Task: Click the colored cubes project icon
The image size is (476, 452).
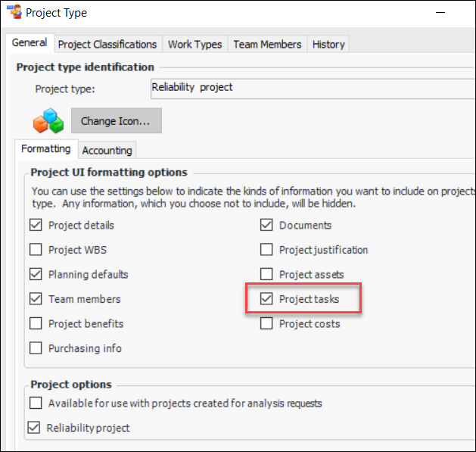Action: [50, 120]
